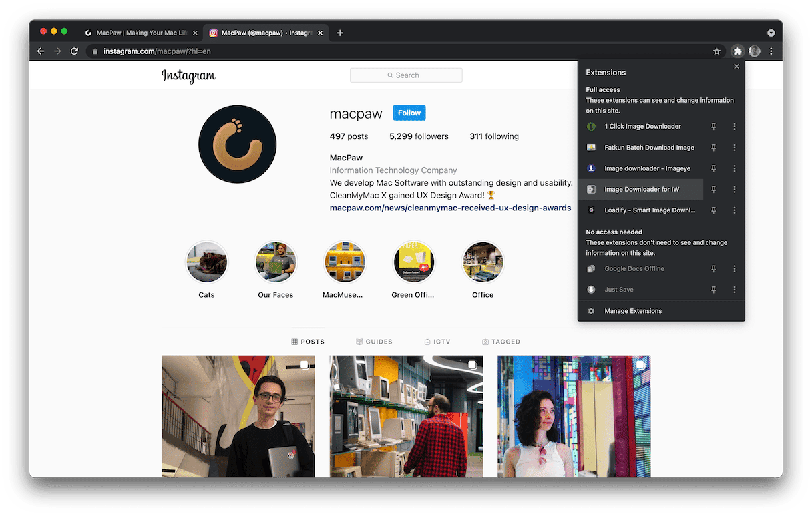Switch to the TAGGED tab
The width and height of the screenshot is (812, 516).
point(501,342)
